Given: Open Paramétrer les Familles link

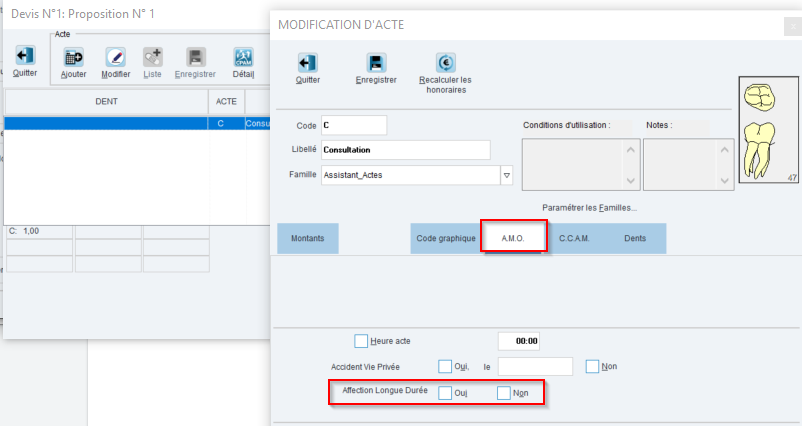Looking at the screenshot, I should click(589, 208).
